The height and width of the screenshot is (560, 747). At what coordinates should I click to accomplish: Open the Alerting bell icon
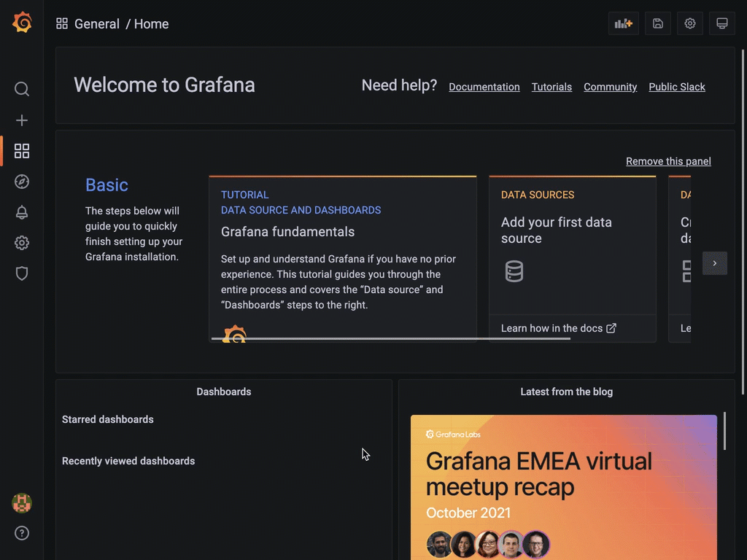click(21, 212)
